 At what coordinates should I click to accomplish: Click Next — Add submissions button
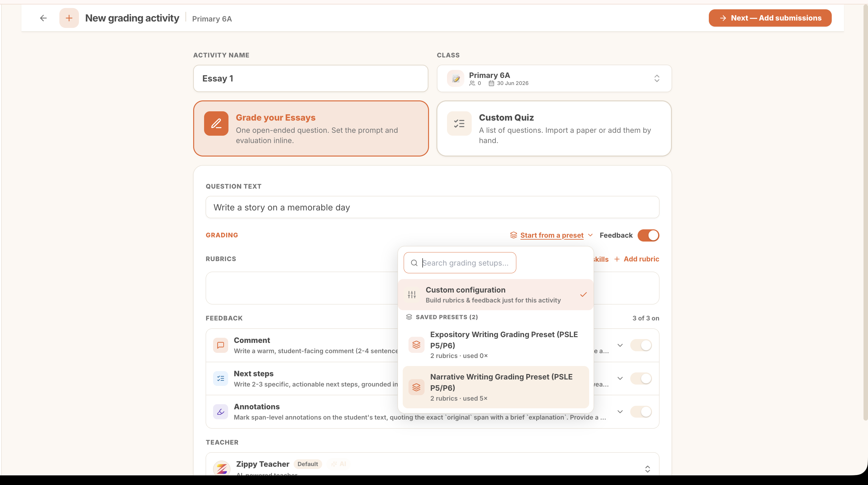tap(770, 18)
